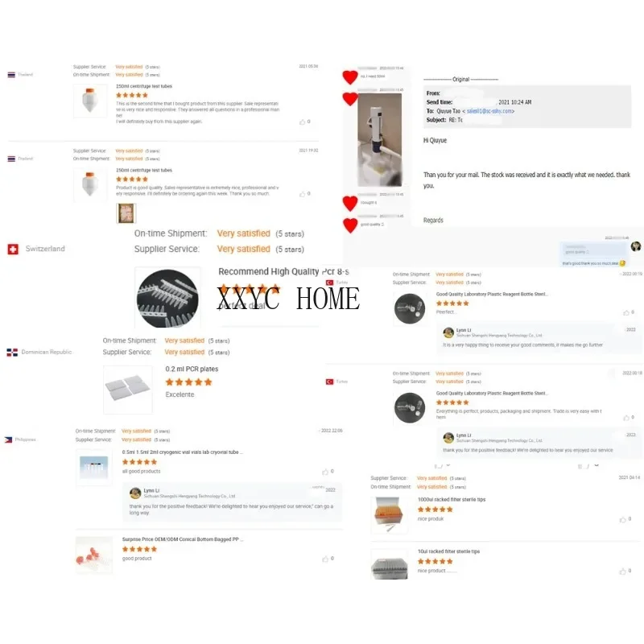
Task: Open the sales email address link
Action: 489,111
